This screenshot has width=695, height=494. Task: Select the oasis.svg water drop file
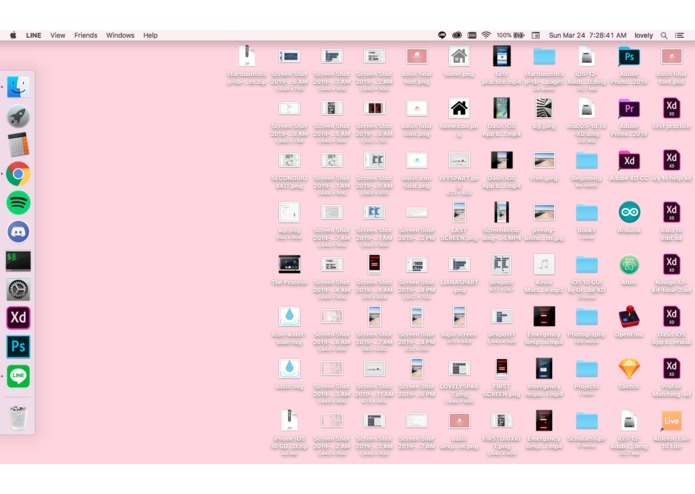289,368
